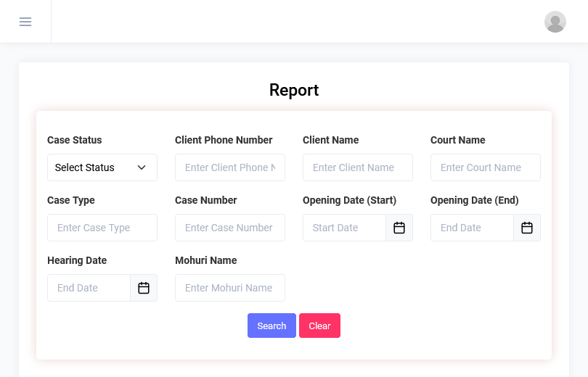This screenshot has width=588, height=377.
Task: Click the Report page heading
Action: [x=294, y=90]
